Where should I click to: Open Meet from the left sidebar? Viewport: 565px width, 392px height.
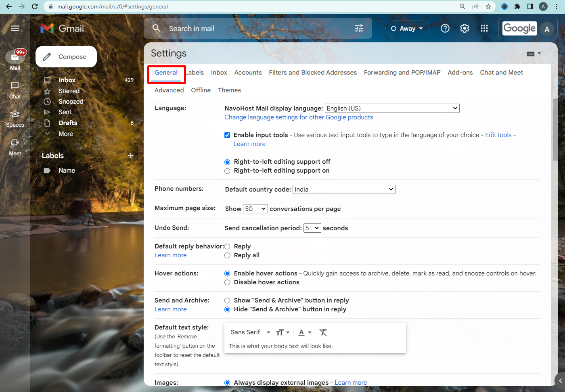[15, 147]
